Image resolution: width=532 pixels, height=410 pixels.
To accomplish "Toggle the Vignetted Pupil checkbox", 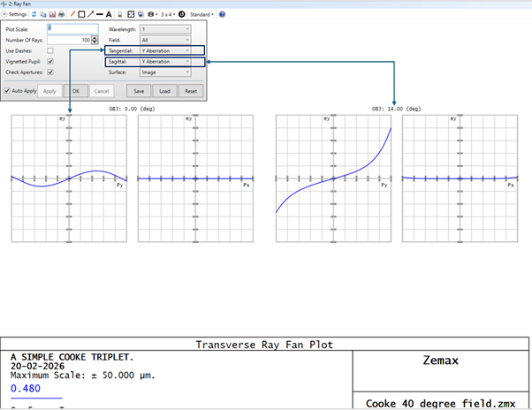I will pos(50,62).
